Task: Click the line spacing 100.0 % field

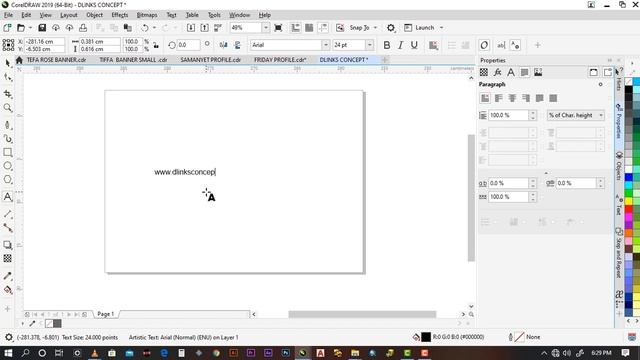Action: pos(509,116)
